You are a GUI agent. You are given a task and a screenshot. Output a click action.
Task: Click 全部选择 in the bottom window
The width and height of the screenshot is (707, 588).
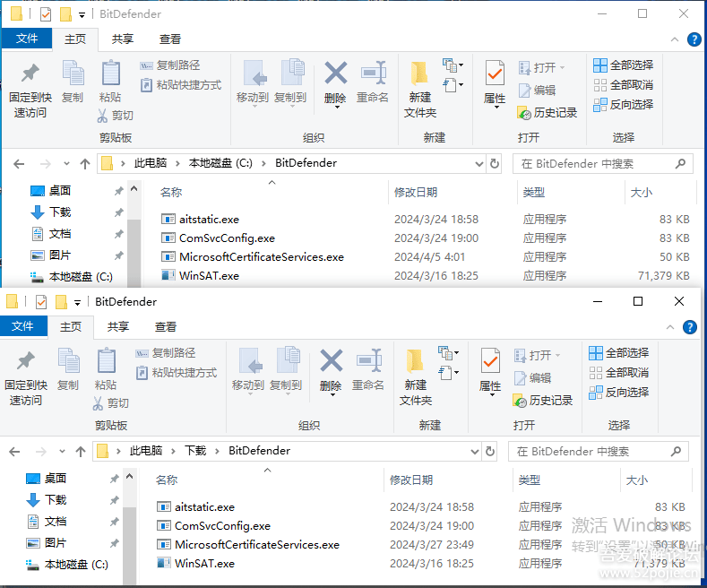[618, 353]
